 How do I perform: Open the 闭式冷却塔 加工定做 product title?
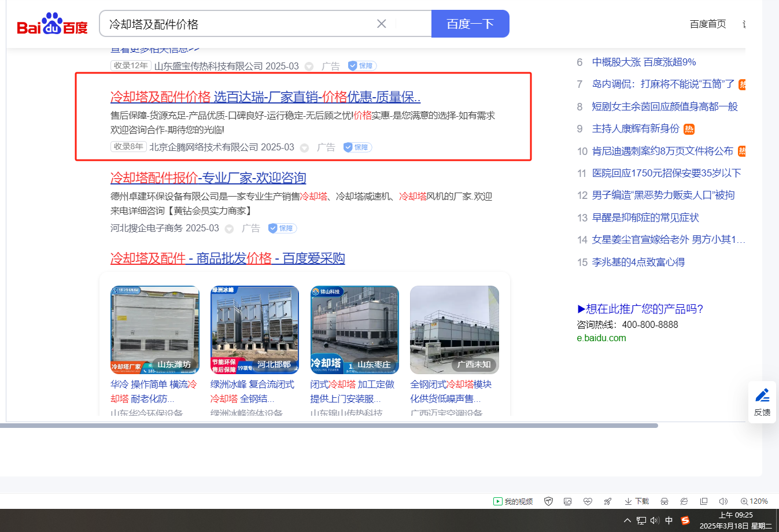pyautogui.click(x=352, y=391)
